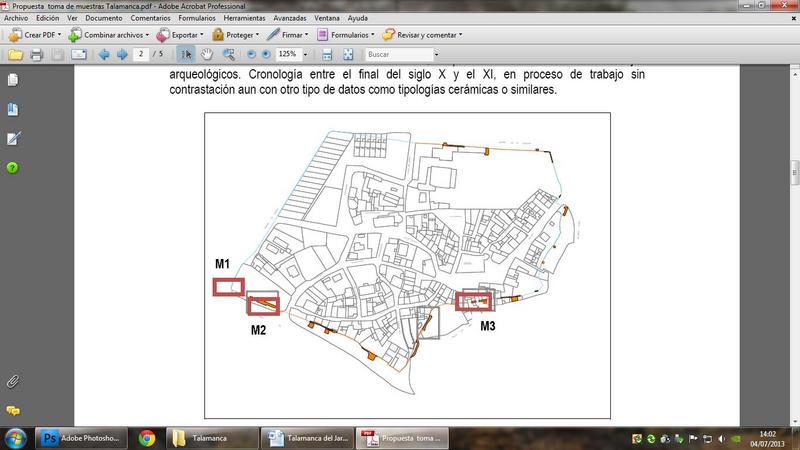
Task: Go to previous page with the left arrow
Action: pos(104,54)
